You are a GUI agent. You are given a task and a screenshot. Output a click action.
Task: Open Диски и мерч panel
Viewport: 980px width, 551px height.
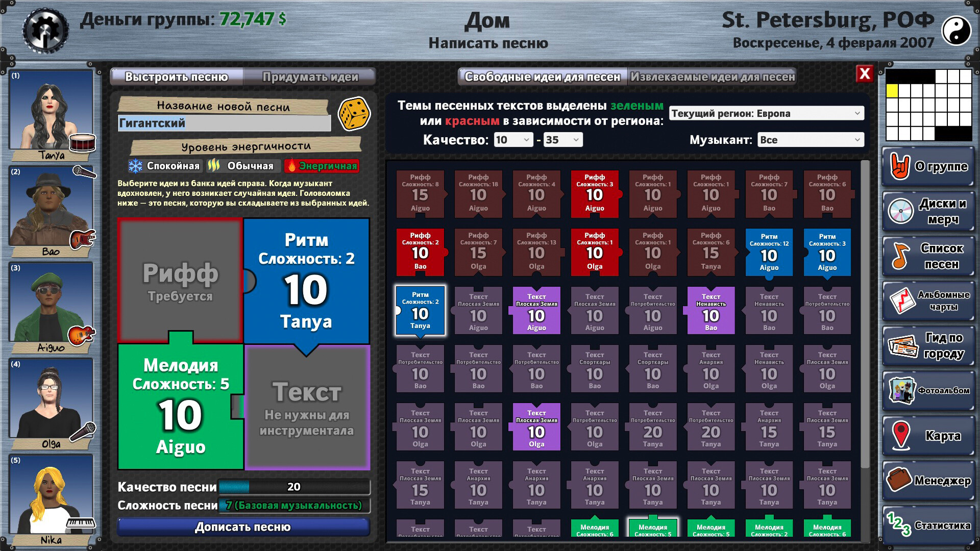click(x=929, y=211)
